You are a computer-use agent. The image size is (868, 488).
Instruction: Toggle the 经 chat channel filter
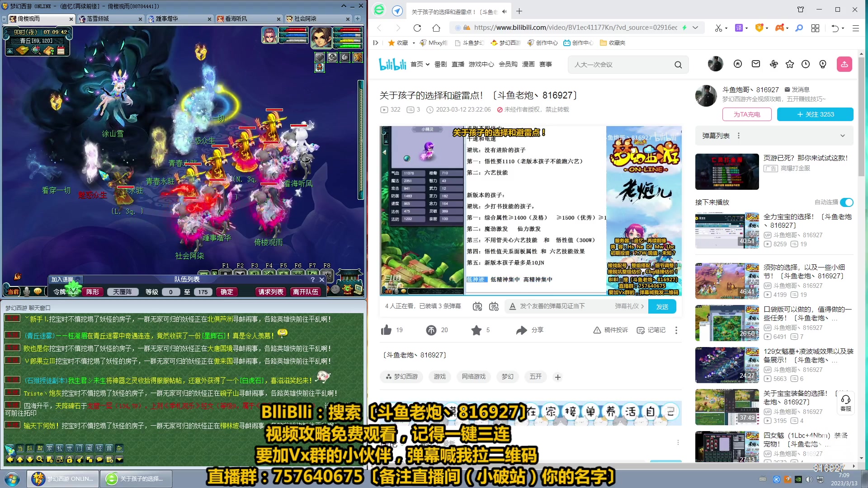pos(99,448)
